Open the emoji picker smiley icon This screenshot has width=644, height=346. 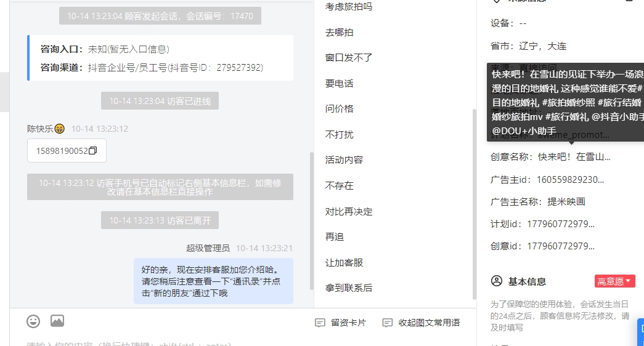coord(33,321)
